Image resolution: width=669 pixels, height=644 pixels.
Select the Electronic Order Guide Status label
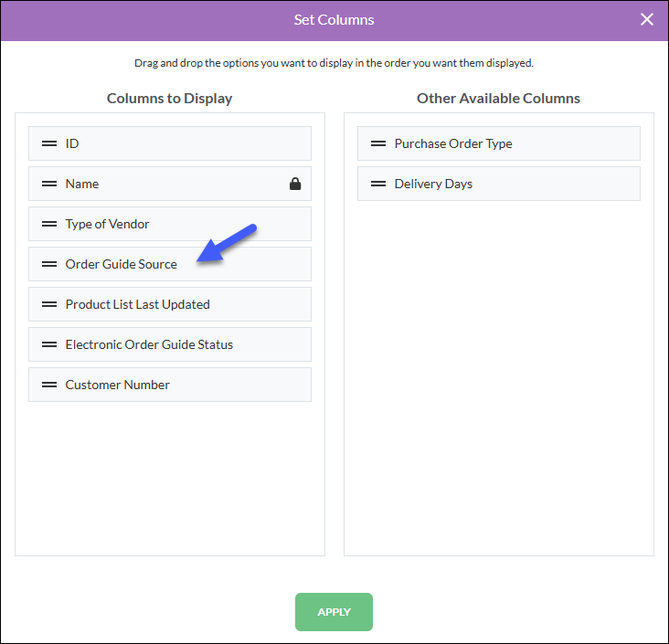coord(149,344)
